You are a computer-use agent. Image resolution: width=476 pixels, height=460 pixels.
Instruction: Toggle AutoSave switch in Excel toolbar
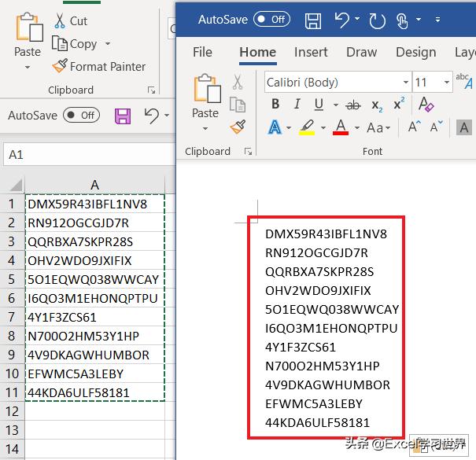(81, 115)
